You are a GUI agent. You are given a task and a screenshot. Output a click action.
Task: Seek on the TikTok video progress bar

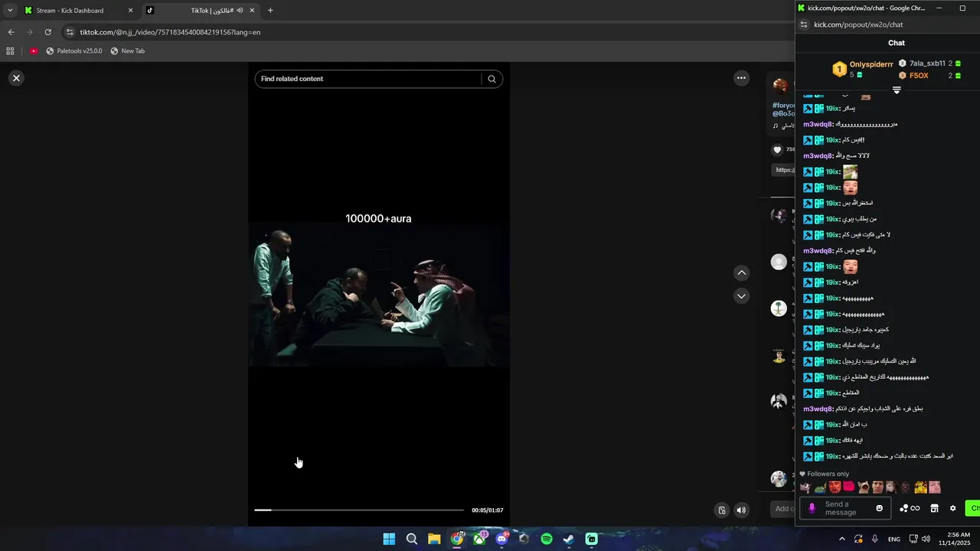(x=359, y=510)
